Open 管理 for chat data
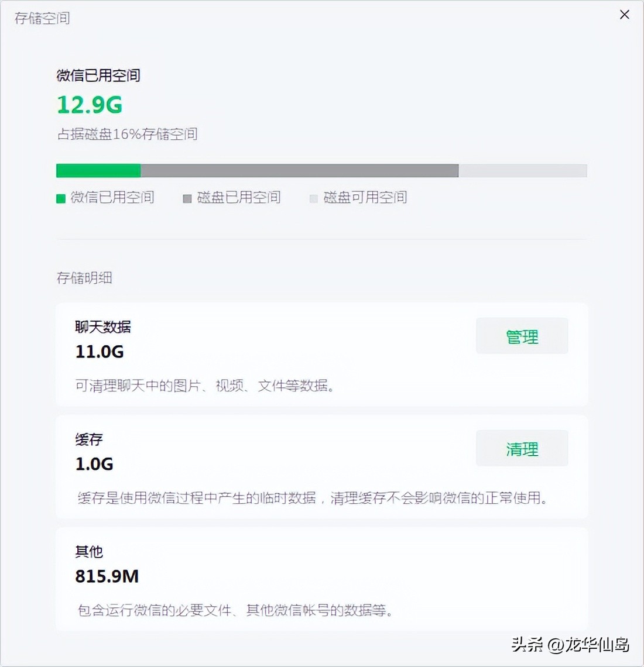Viewport: 644px width, 667px height. 522,336
